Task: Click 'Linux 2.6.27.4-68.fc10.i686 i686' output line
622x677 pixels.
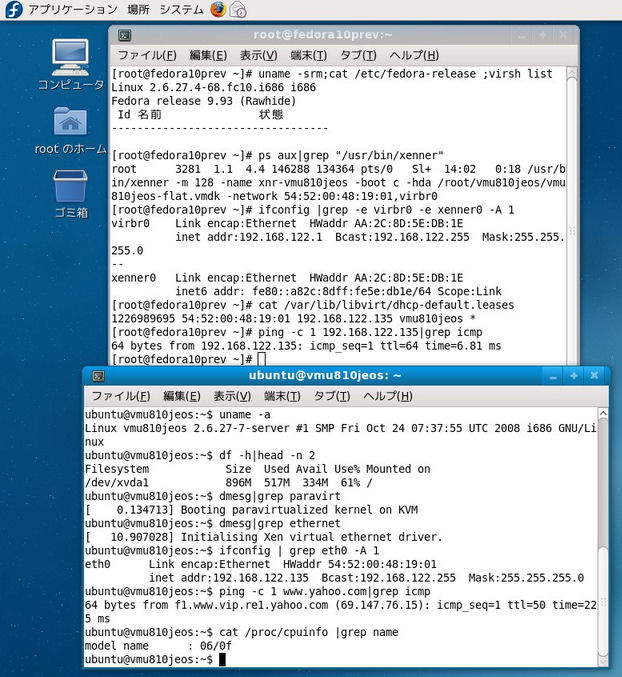Action: (x=214, y=87)
